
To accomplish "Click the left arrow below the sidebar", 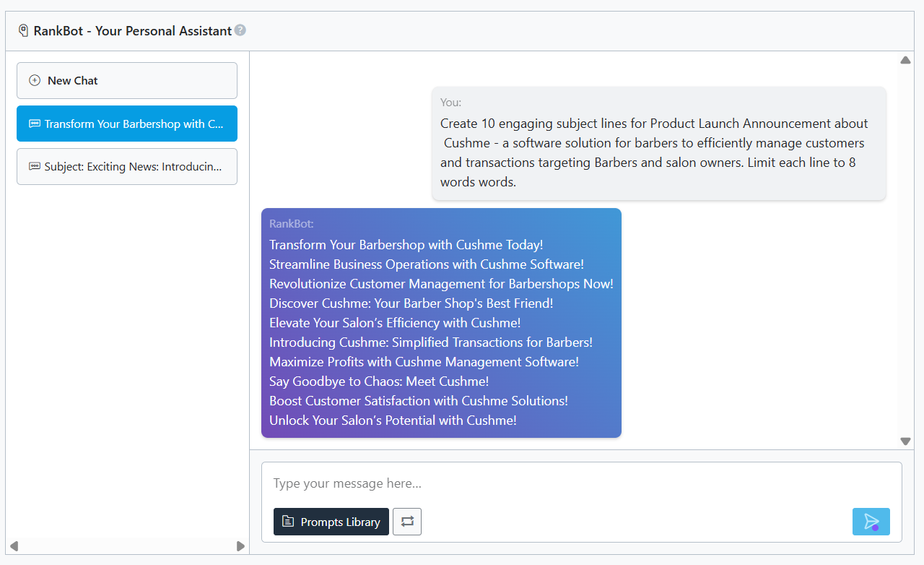I will point(13,547).
